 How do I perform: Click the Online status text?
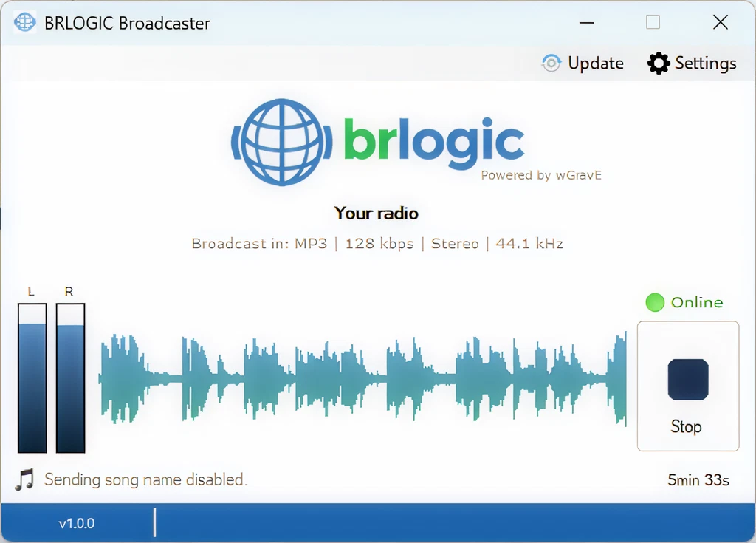[697, 302]
